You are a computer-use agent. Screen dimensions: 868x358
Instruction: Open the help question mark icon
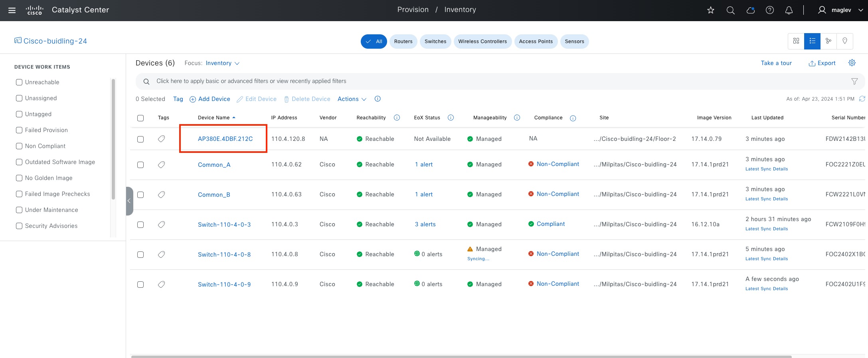pos(769,10)
